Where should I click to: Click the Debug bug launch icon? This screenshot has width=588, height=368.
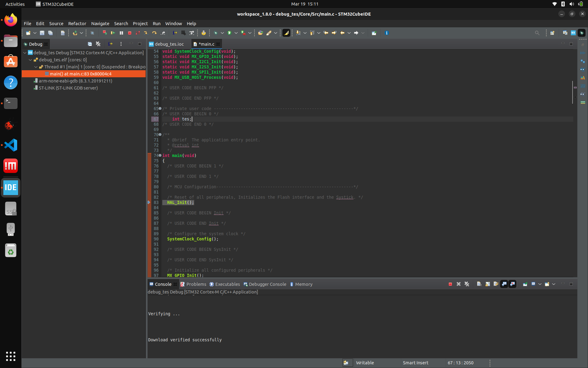click(x=216, y=33)
